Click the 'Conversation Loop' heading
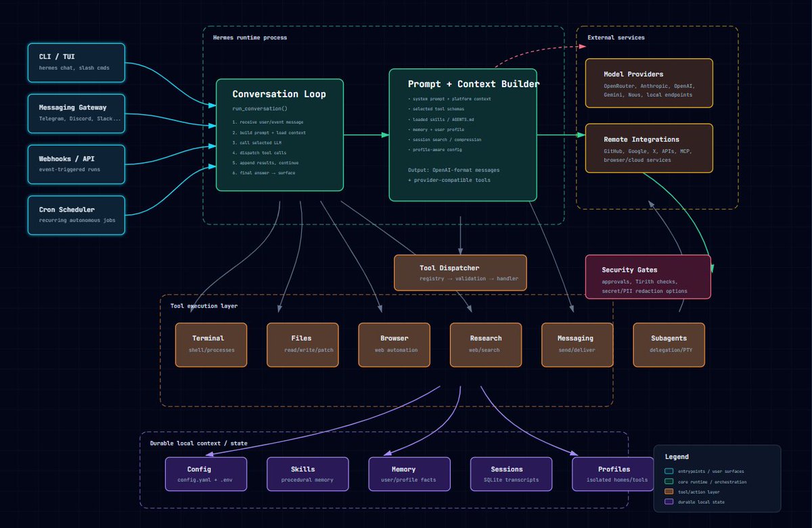This screenshot has width=812, height=528. (279, 94)
